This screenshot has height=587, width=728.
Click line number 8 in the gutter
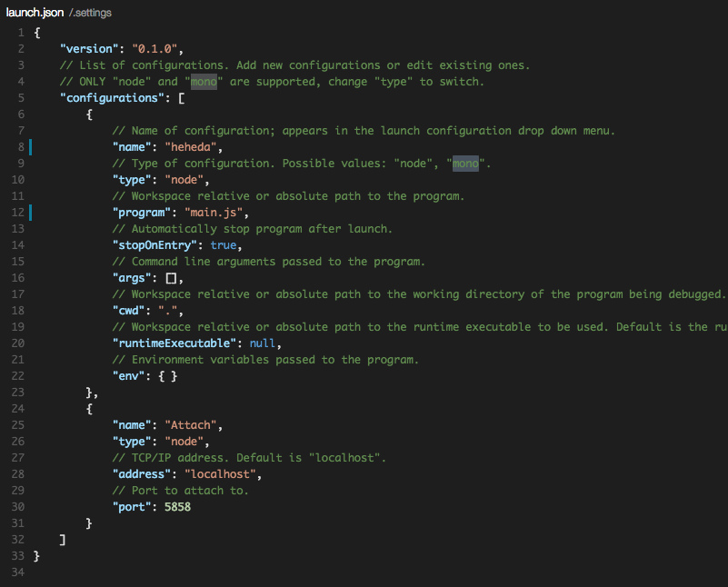21,147
